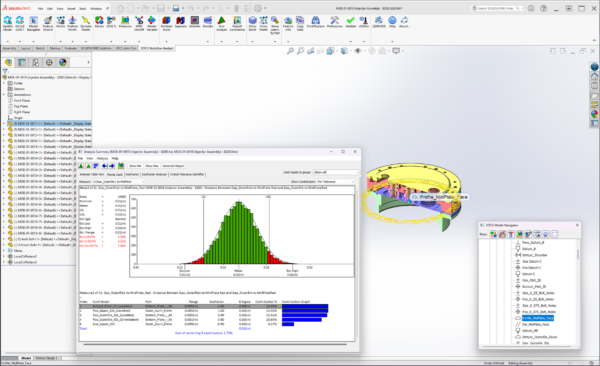Open the appearance color ball tab in feature manager
The image size is (600, 366).
coord(63,62)
